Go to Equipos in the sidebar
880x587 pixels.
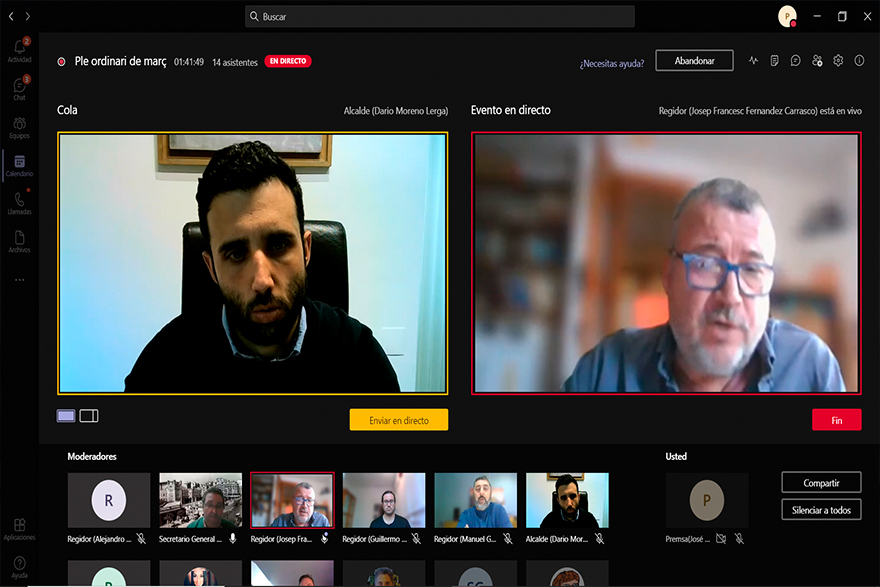[x=19, y=127]
